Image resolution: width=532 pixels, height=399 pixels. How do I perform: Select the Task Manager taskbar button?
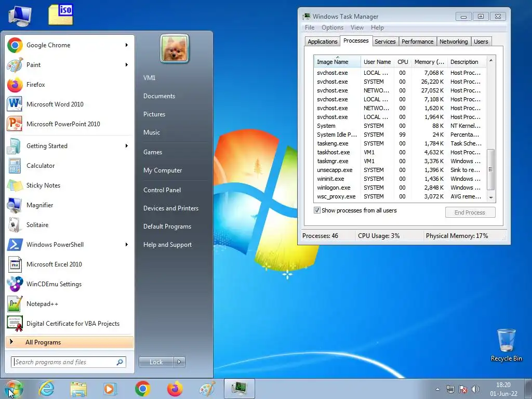pos(239,389)
